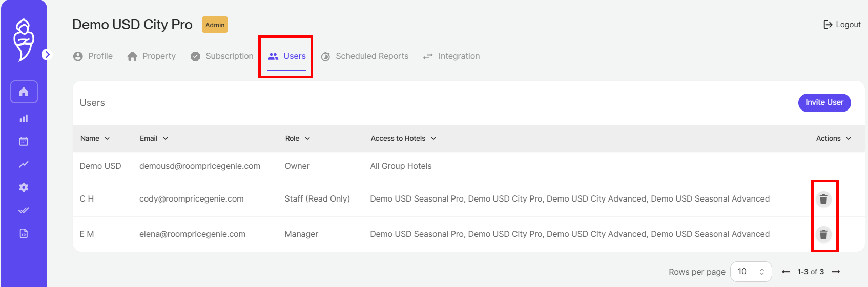Viewport: 868px width, 287px height.
Task: Open the bar chart icon in the sidebar
Action: [x=24, y=118]
